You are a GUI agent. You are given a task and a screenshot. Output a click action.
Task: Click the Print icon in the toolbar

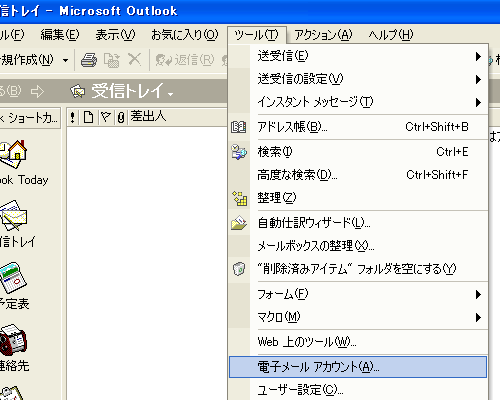(89, 60)
